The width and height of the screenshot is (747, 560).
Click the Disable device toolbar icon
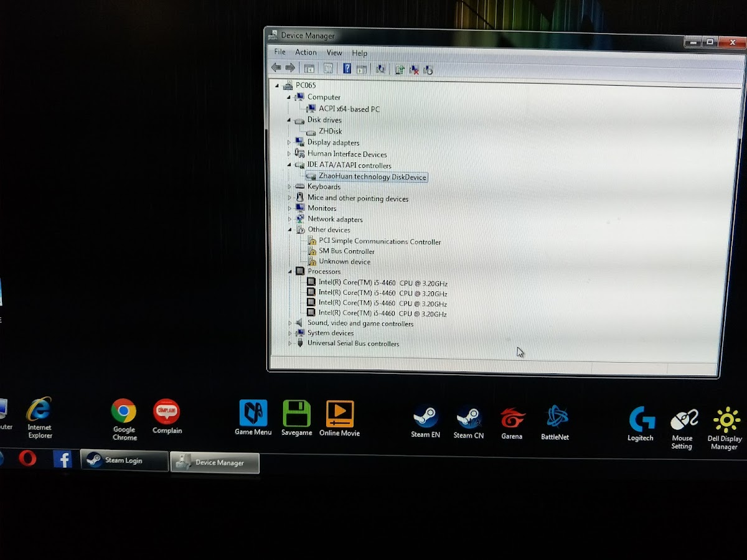click(x=428, y=70)
